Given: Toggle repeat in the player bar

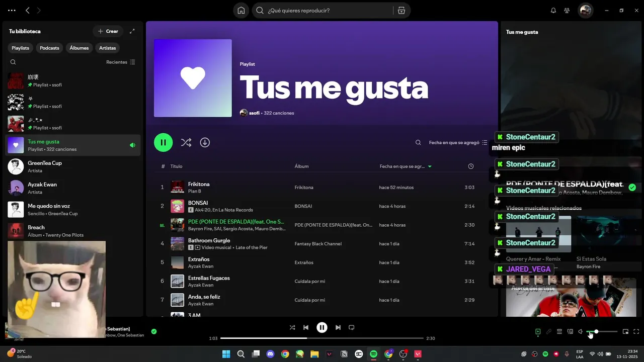Looking at the screenshot, I should 352,327.
